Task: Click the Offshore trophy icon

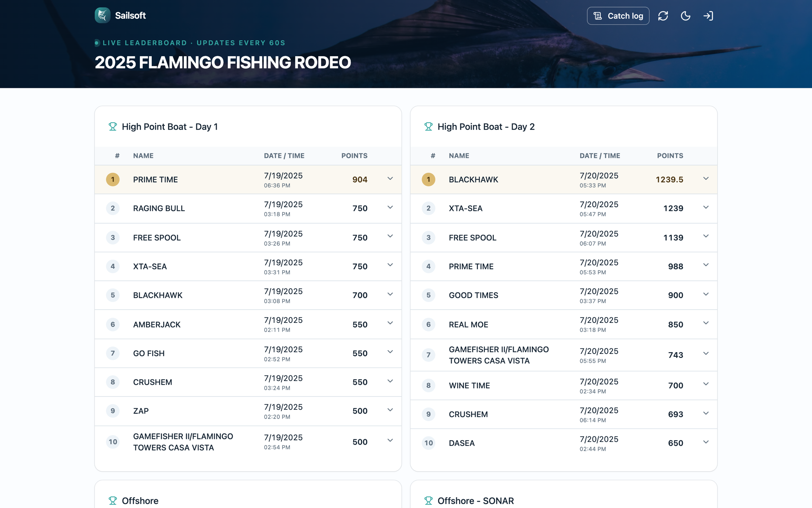Action: (113, 501)
